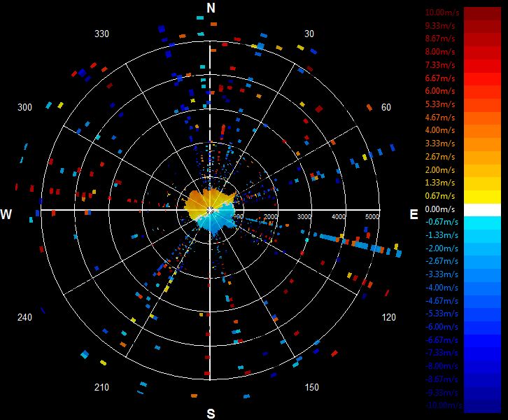Click the 5.33m/s legend label

click(440, 104)
